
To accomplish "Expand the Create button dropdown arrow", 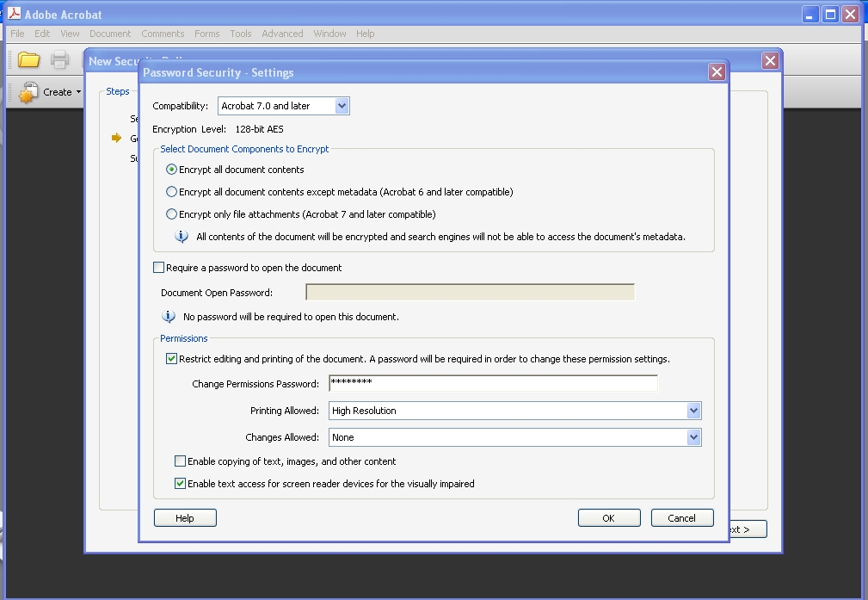I will (78, 92).
